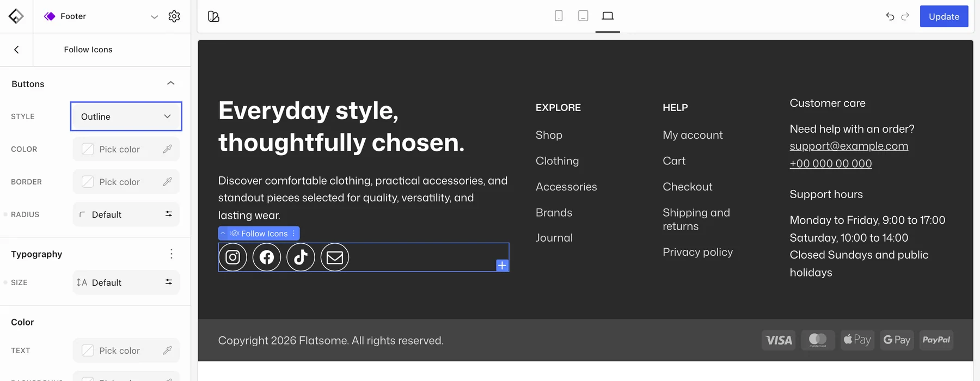This screenshot has width=980, height=381.
Task: Click the Size Default field
Action: 126,282
